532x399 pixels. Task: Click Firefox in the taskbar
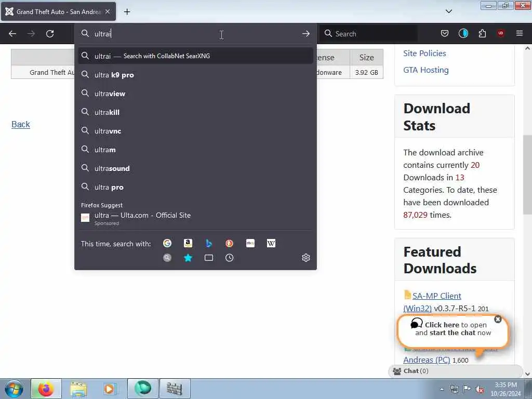point(46,389)
